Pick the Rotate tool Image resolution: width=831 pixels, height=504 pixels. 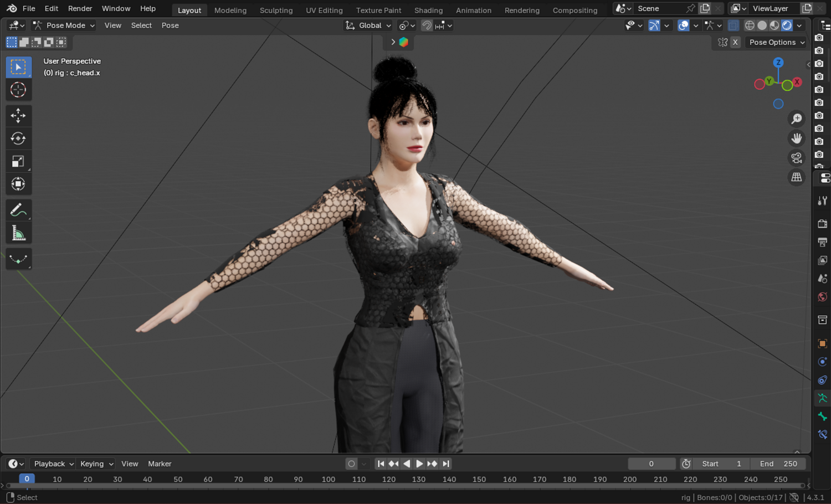tap(18, 138)
